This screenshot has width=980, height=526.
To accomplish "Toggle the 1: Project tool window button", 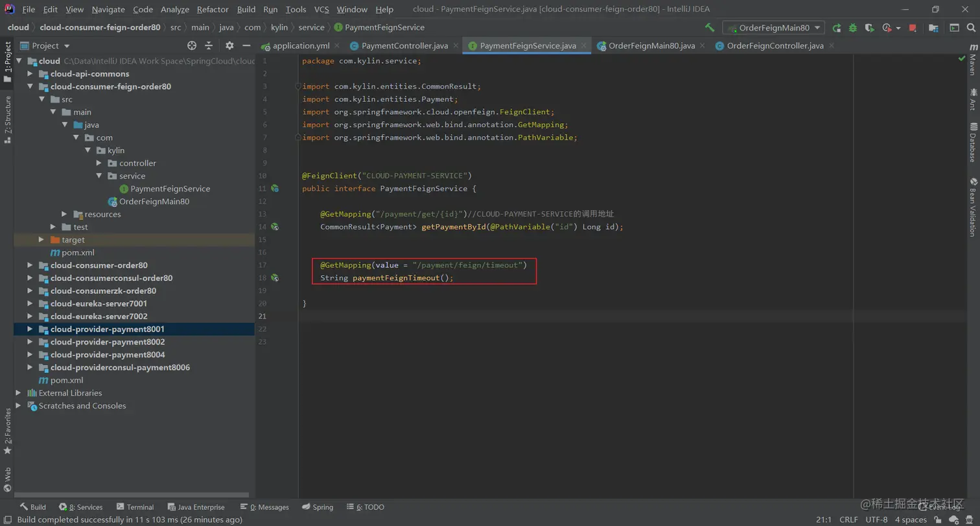I will [x=7, y=61].
